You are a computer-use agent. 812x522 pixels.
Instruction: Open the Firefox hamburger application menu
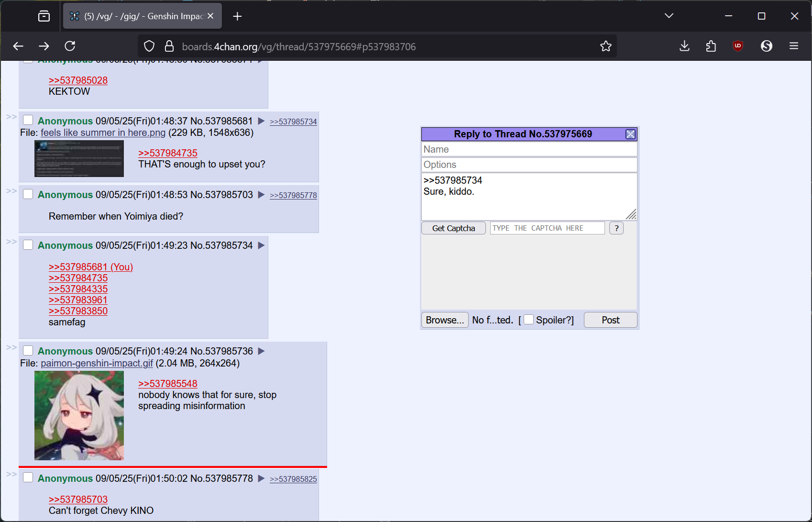pos(794,46)
